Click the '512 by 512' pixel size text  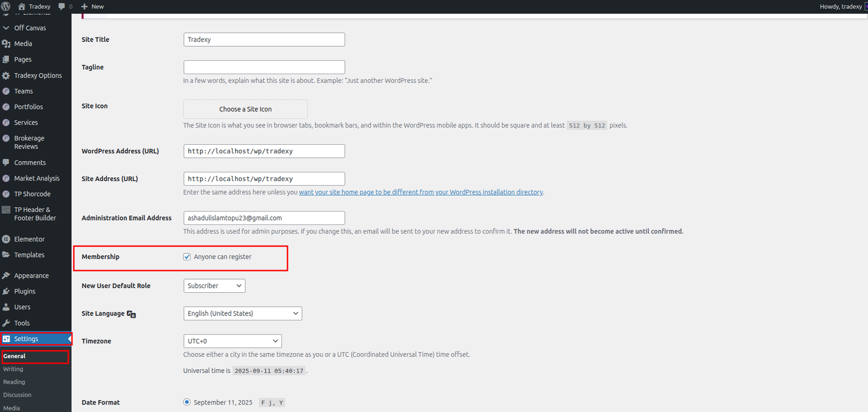[587, 126]
